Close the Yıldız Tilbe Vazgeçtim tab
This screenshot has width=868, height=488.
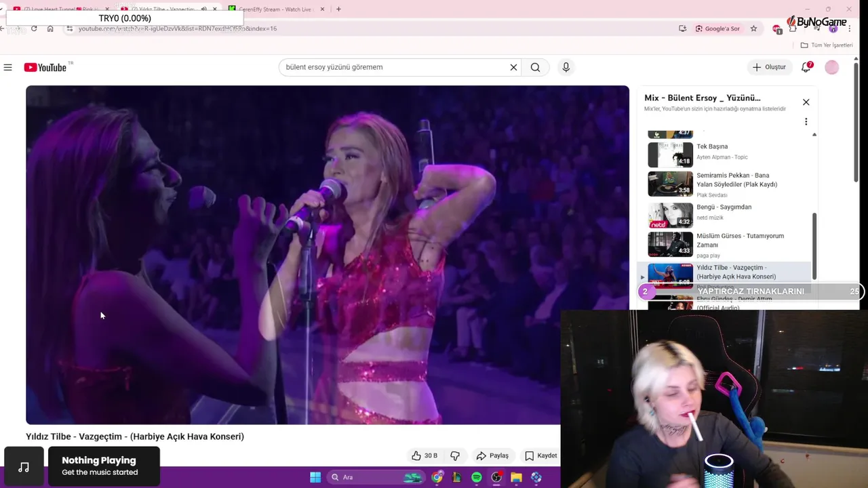tap(215, 9)
